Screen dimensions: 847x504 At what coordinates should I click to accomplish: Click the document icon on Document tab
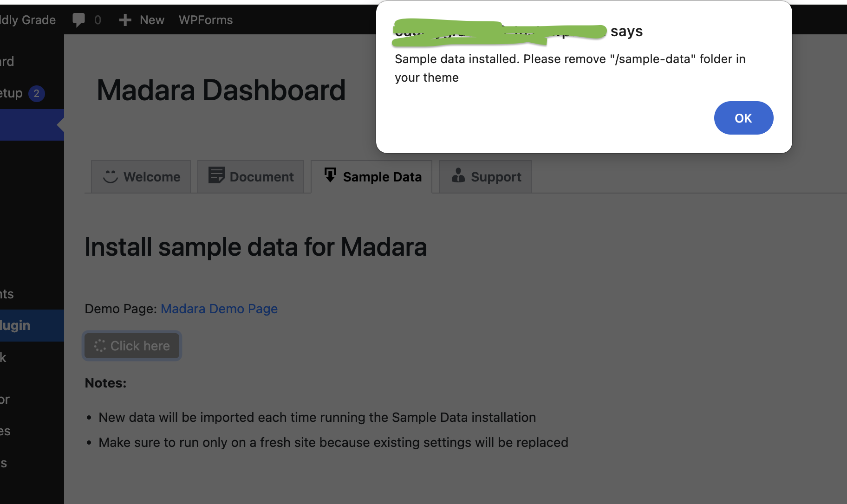pos(216,175)
